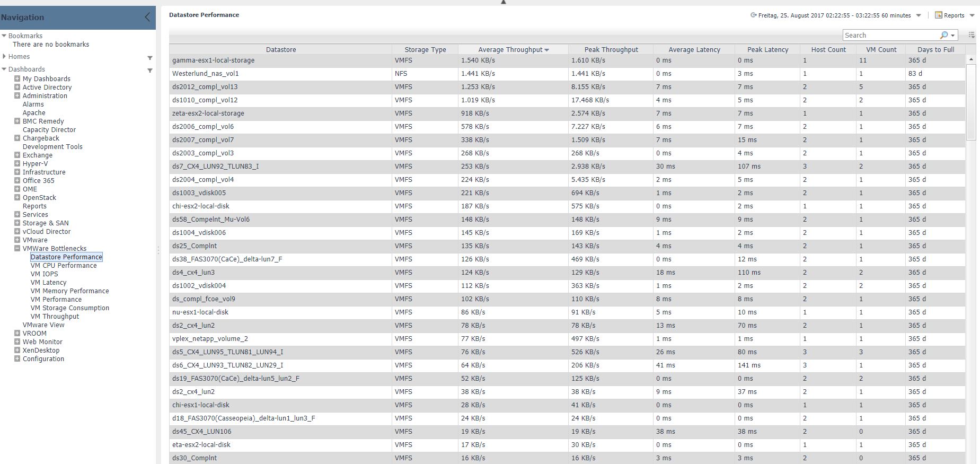Expand My Dashboards node
The image size is (980, 464).
[17, 78]
